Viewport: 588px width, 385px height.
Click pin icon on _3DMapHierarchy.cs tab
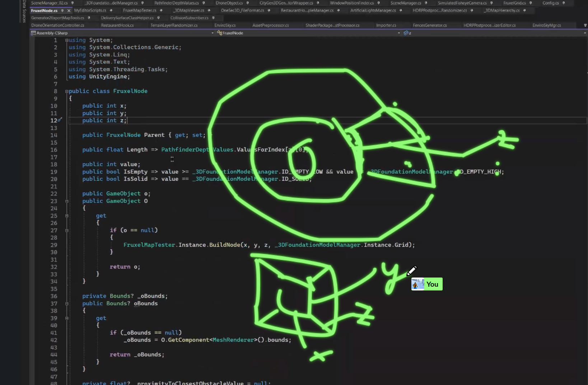524,10
